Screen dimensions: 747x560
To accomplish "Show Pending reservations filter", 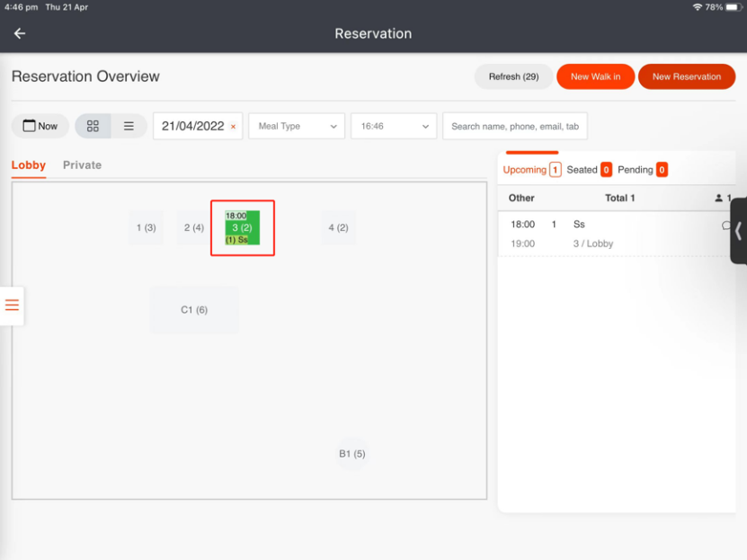I will [642, 170].
